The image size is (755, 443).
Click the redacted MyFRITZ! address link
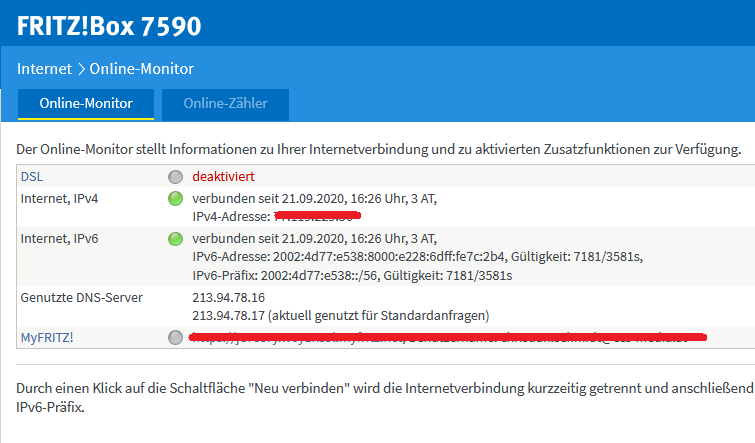447,337
